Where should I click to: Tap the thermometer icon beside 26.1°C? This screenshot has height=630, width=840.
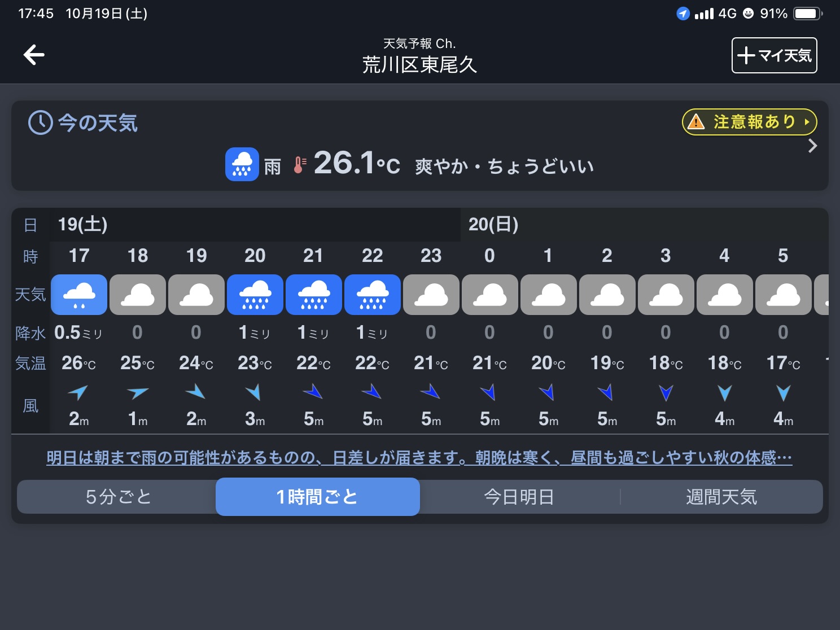tap(300, 165)
